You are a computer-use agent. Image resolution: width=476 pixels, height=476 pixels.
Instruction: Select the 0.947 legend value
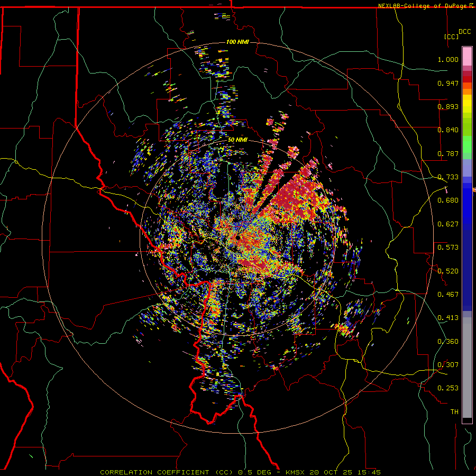tap(448, 83)
